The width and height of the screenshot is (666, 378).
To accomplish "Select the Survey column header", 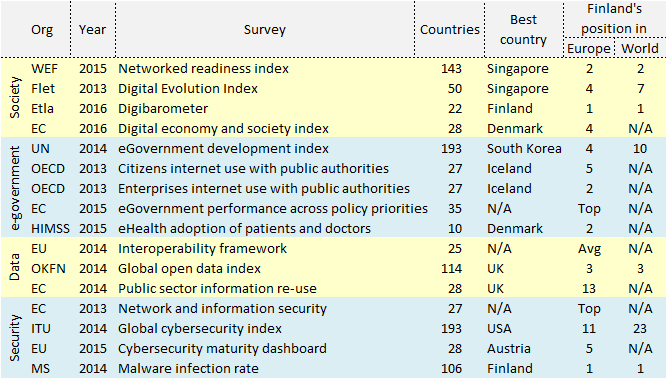I will pyautogui.click(x=265, y=30).
